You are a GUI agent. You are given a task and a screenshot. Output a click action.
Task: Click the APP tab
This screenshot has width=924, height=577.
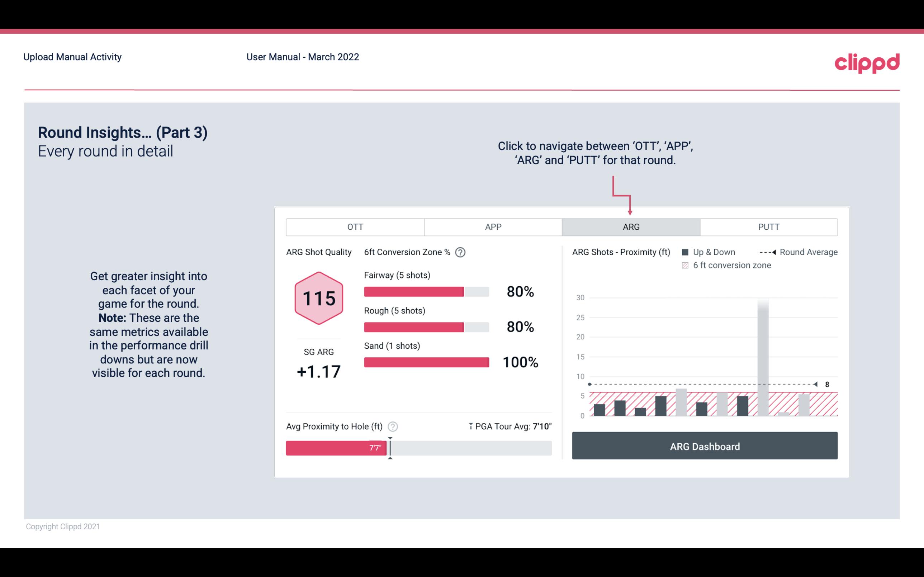pyautogui.click(x=493, y=227)
